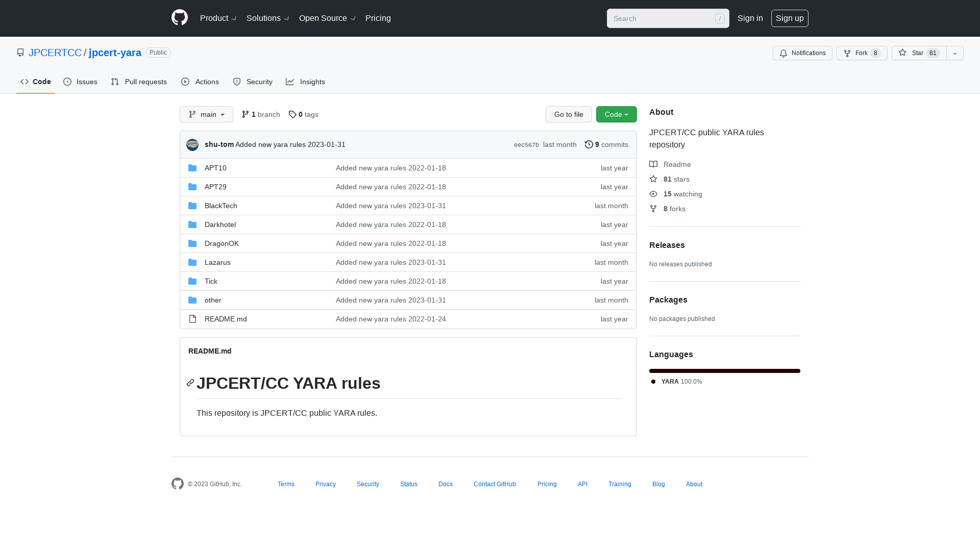This screenshot has height=551, width=980.
Task: Click the slash shortcut icon in search box
Action: pos(720,18)
